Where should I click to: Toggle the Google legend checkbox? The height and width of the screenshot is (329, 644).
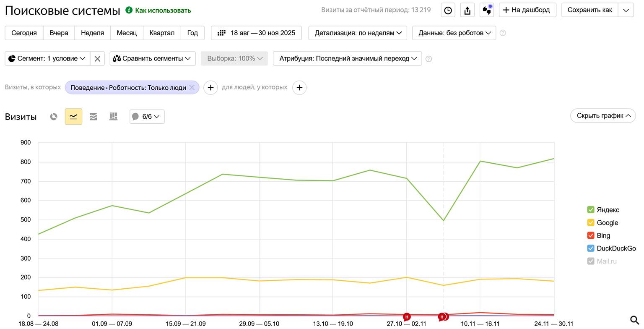click(591, 223)
